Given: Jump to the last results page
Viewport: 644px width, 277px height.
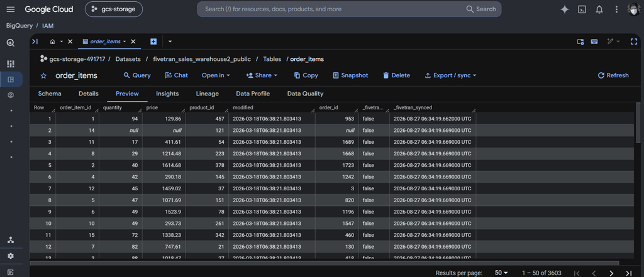Looking at the screenshot, I should pyautogui.click(x=628, y=273).
